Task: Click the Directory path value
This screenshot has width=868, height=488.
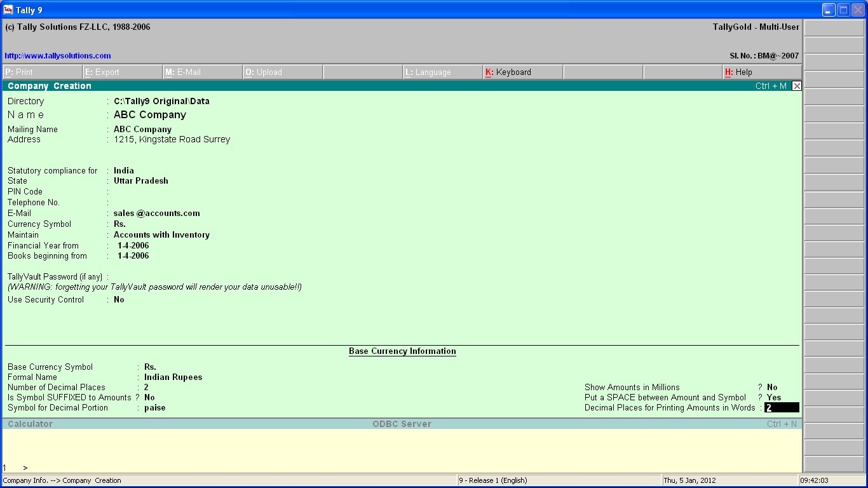Action: pyautogui.click(x=161, y=101)
